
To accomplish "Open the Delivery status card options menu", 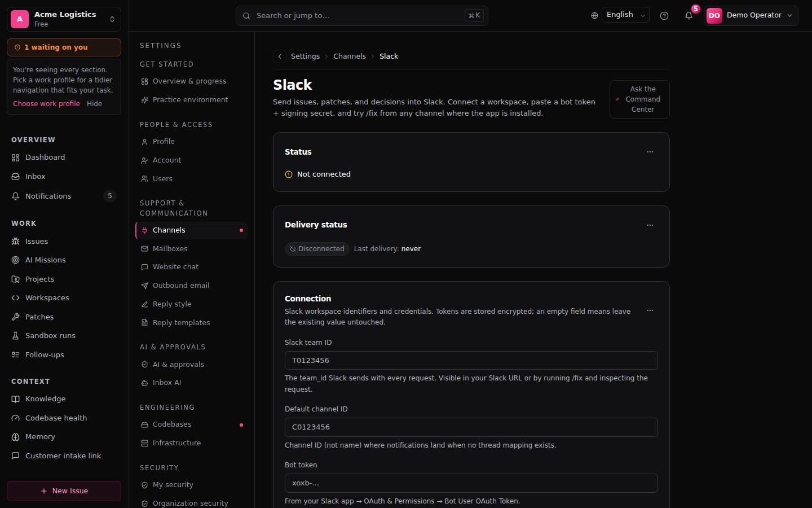I will pyautogui.click(x=650, y=225).
